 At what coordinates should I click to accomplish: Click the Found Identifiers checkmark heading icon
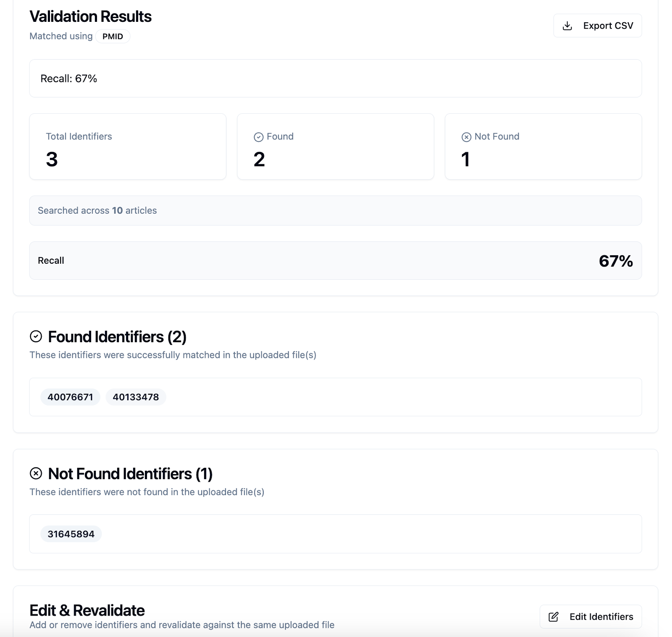click(x=36, y=336)
